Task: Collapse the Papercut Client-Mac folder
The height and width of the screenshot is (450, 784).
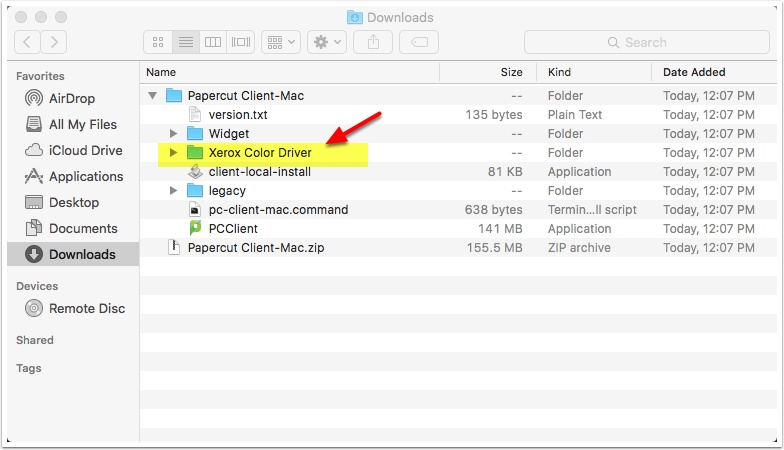Action: tap(152, 95)
